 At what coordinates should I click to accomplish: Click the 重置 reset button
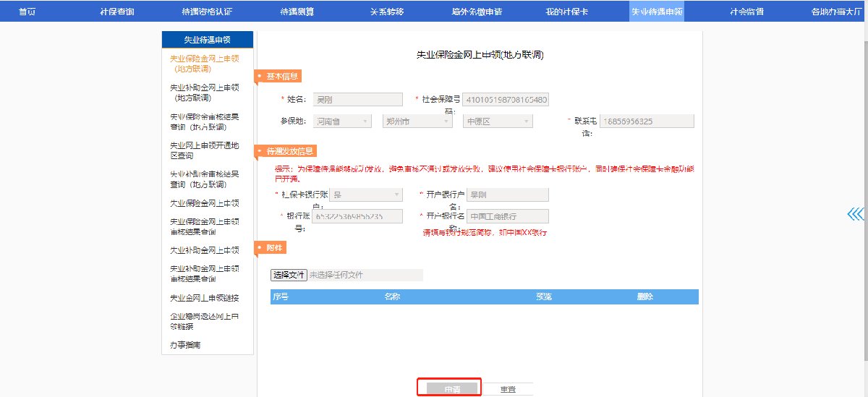tap(508, 390)
